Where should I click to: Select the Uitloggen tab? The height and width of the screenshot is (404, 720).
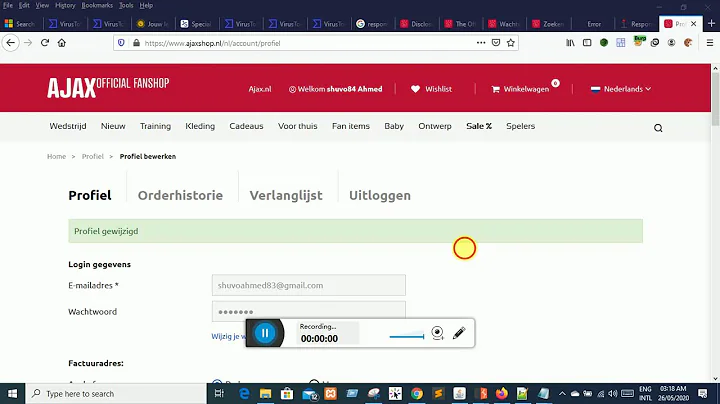click(380, 195)
